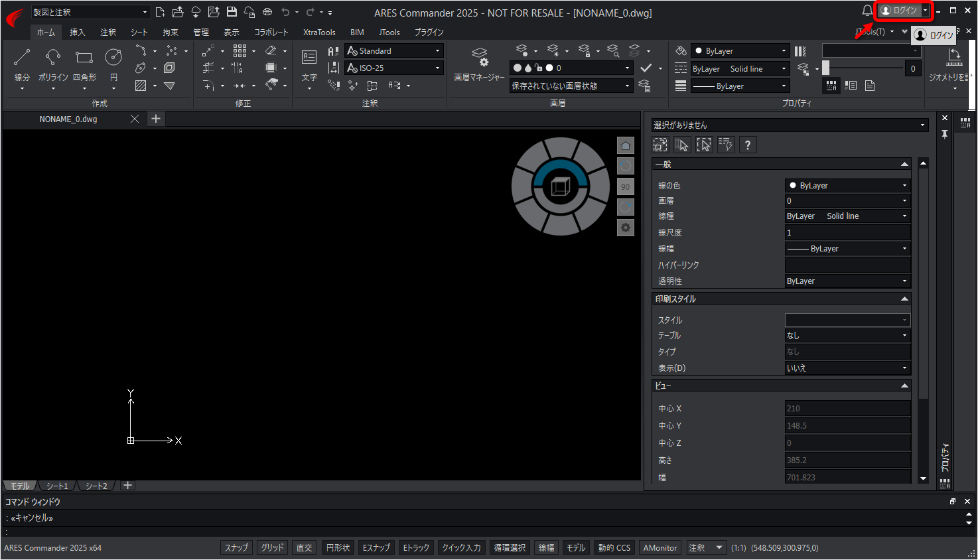The height and width of the screenshot is (560, 978).
Task: Click the Properties panel vertical scrollbar
Action: (923, 320)
